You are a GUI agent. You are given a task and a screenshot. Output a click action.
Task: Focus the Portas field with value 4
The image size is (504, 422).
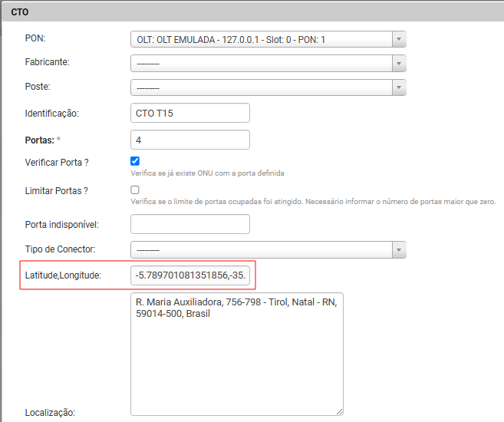tap(190, 140)
